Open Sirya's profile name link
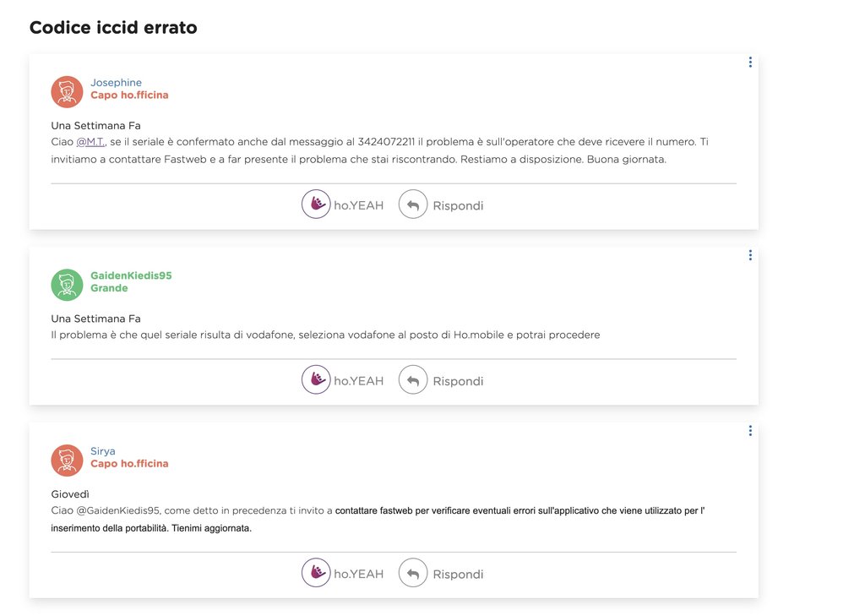 102,451
